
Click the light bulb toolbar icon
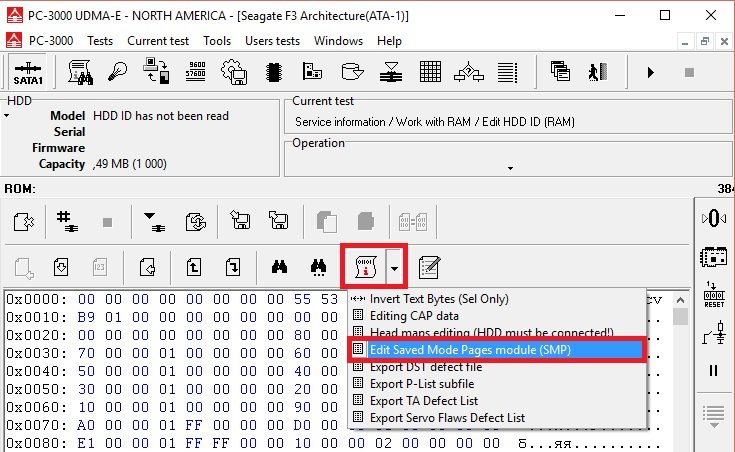click(117, 72)
